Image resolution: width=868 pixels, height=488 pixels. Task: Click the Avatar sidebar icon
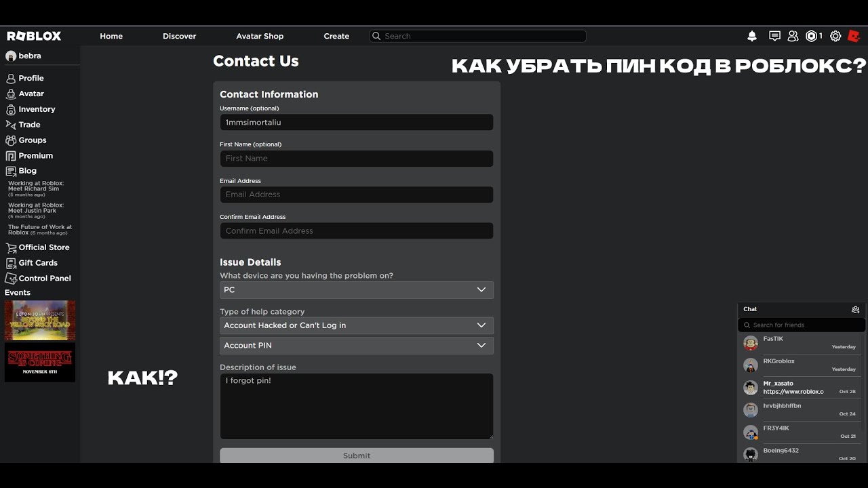[11, 94]
